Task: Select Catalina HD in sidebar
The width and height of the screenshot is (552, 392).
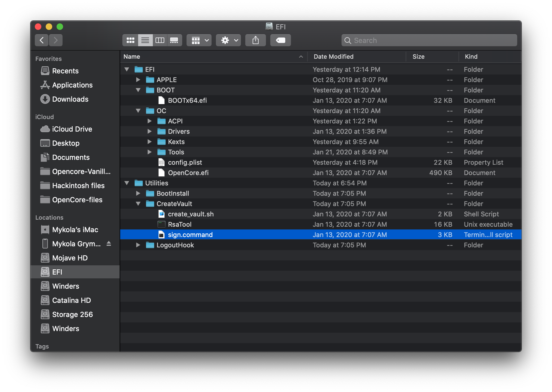Action: click(x=71, y=300)
